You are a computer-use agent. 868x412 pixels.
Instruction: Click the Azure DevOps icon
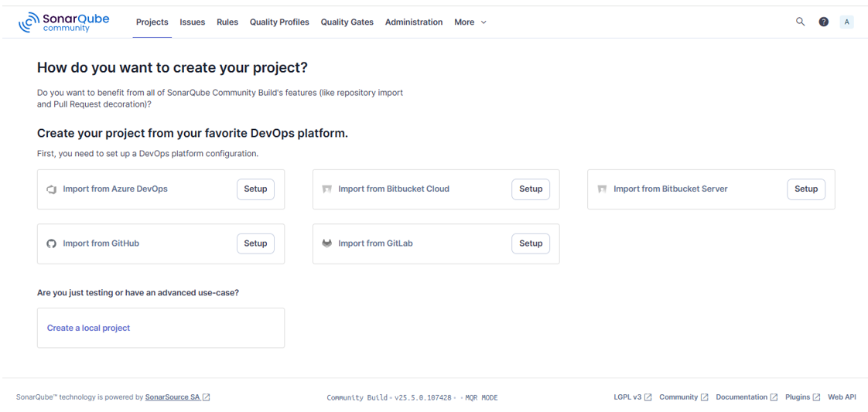click(52, 189)
